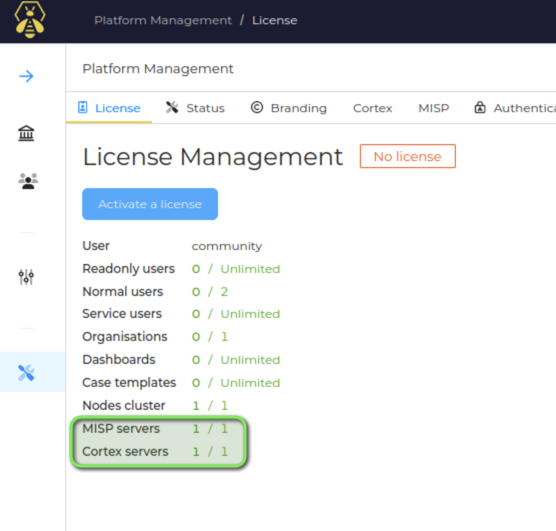The image size is (556, 531).
Task: Click Readonly users label
Action: (128, 269)
